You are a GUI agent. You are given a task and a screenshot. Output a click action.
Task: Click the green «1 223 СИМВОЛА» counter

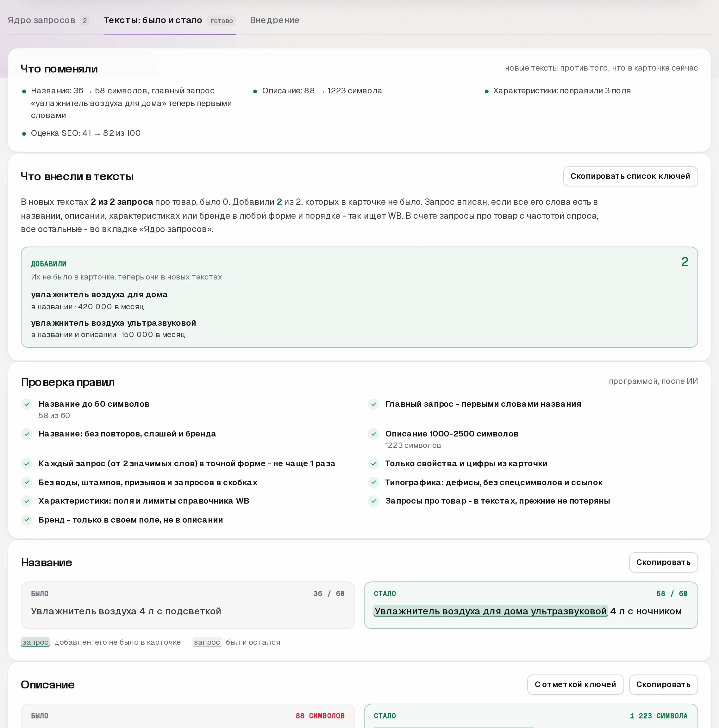point(659,716)
